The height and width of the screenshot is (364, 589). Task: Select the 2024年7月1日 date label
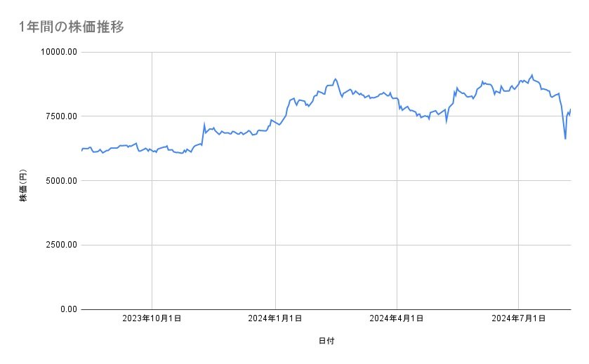pyautogui.click(x=519, y=319)
